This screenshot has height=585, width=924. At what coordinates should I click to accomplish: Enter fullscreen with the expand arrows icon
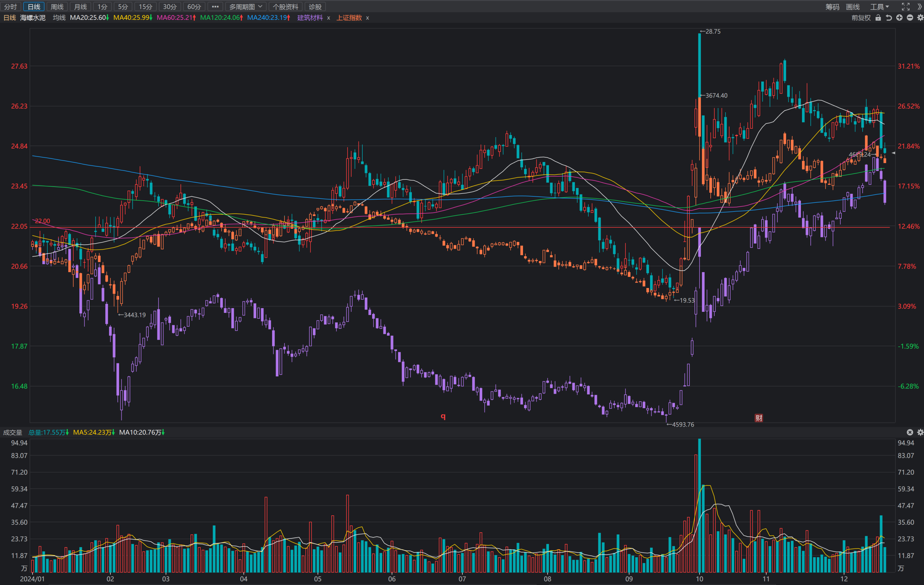click(906, 6)
